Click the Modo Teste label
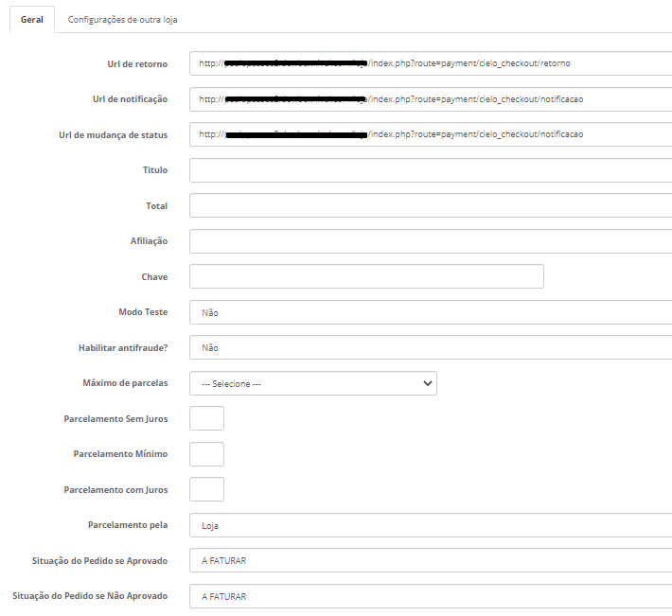This screenshot has width=672, height=616. (x=143, y=312)
